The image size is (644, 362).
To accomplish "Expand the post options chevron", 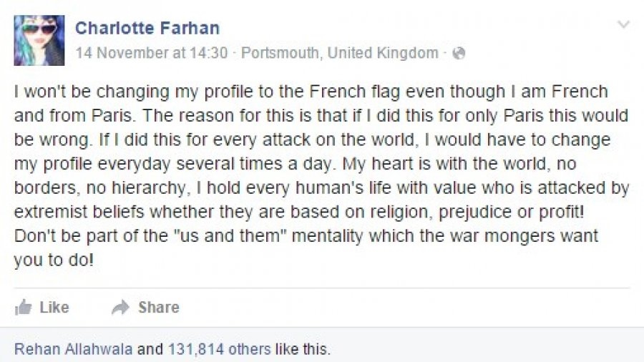I will (x=623, y=25).
